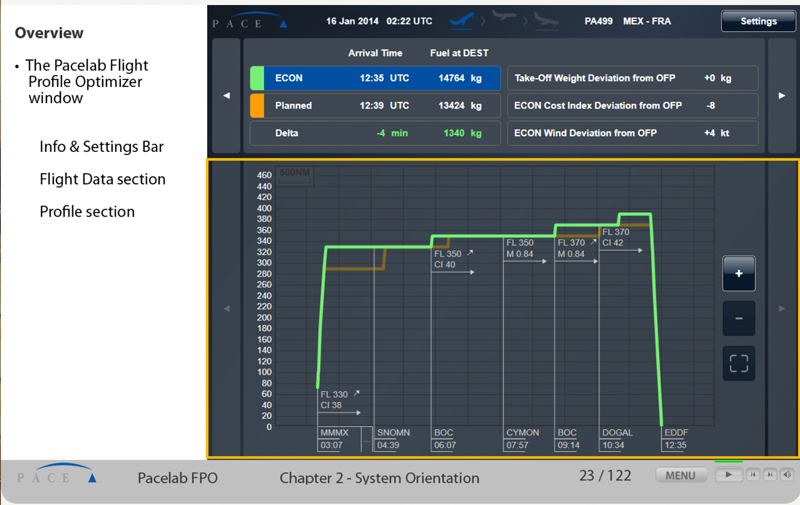Skip to the next slide
Viewport: 800px width, 505px height.
pos(770,475)
